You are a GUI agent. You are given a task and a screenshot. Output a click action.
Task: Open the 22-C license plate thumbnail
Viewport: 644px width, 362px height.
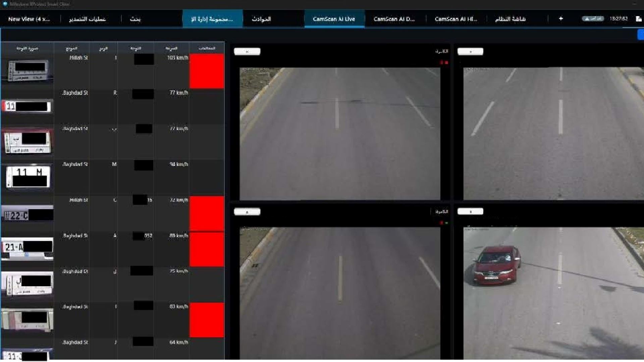tap(27, 215)
